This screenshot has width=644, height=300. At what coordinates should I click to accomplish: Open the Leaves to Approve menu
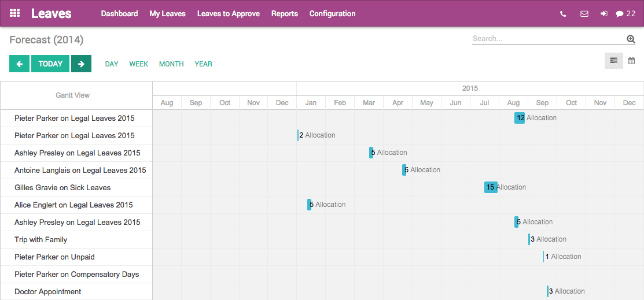coord(228,13)
